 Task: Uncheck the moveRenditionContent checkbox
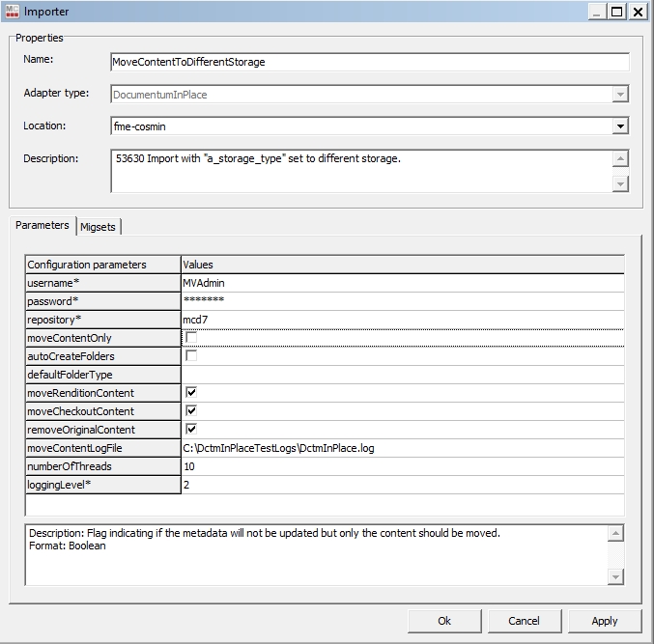[191, 393]
